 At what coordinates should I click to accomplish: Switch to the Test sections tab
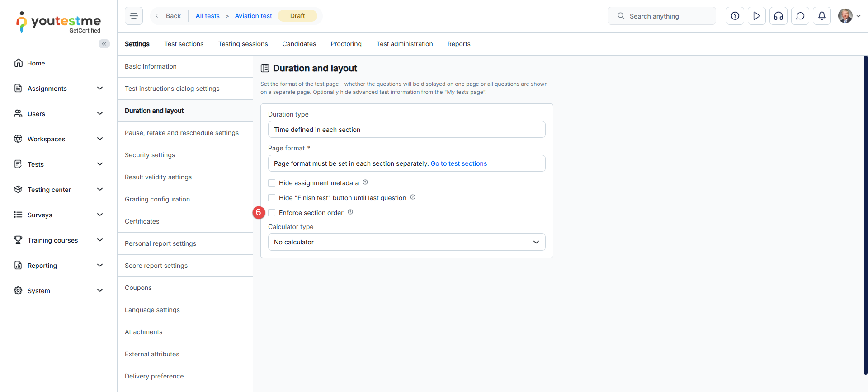(184, 44)
